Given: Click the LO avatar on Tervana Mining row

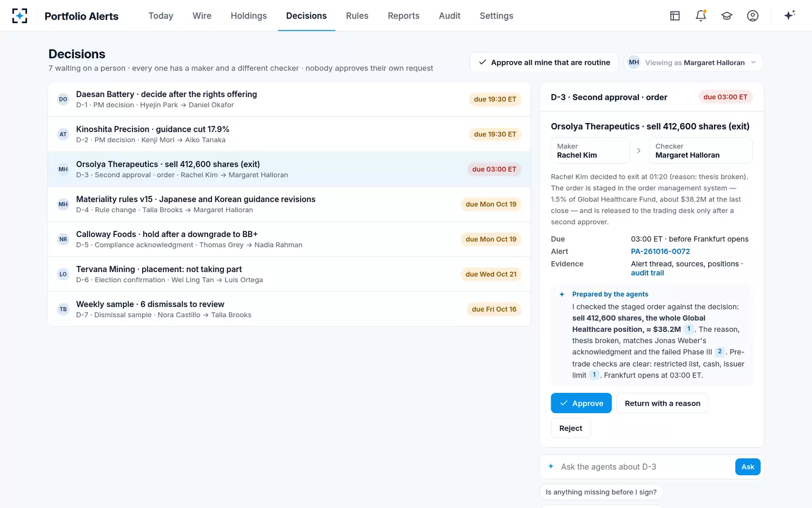Looking at the screenshot, I should click(x=63, y=274).
